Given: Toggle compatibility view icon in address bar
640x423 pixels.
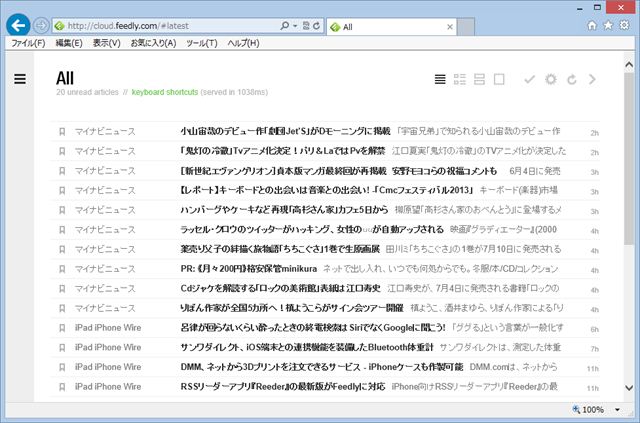Looking at the screenshot, I should coord(306,26).
